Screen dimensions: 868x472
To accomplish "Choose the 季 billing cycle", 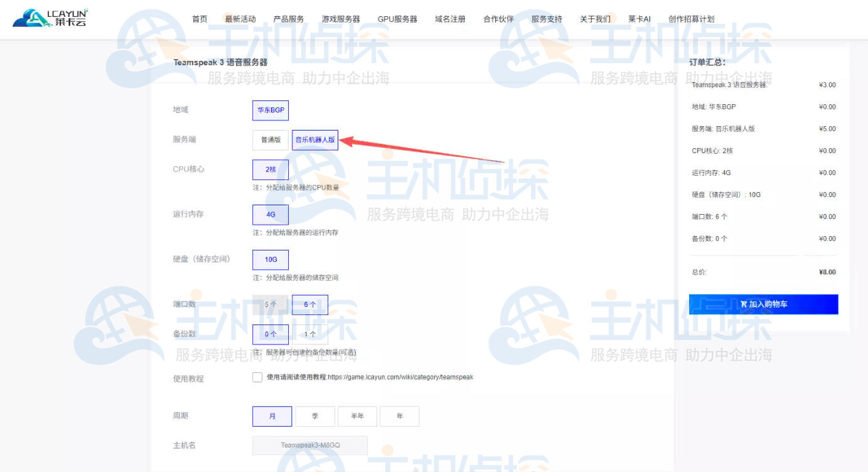I will [x=315, y=416].
